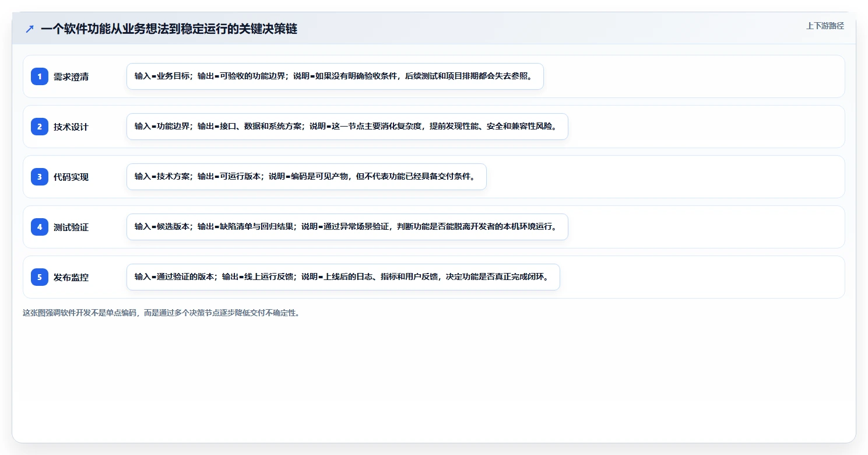Click the description box starting 输入=功能边界

click(347, 127)
